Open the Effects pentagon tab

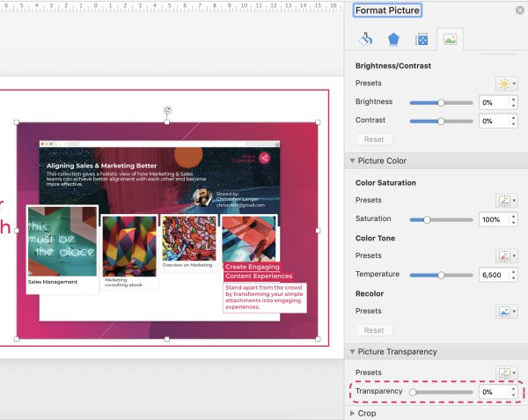click(x=393, y=40)
